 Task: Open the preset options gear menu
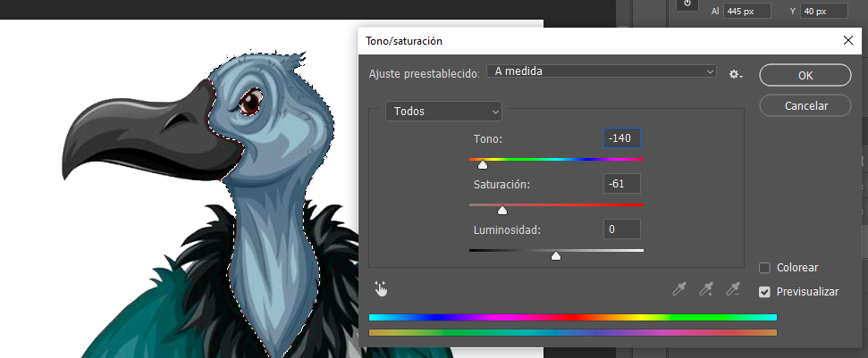pos(735,74)
